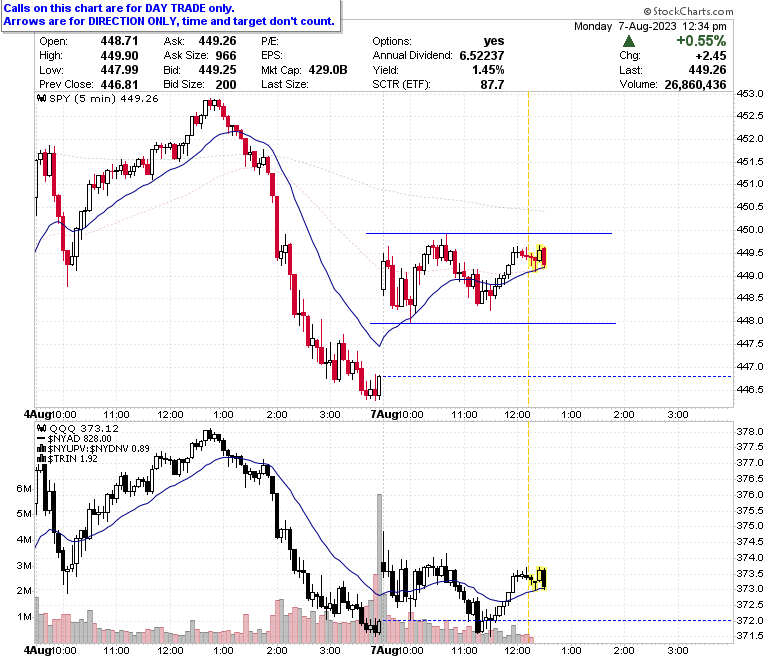Click the Volume value 26,860,436
780x659 pixels.
click(695, 84)
